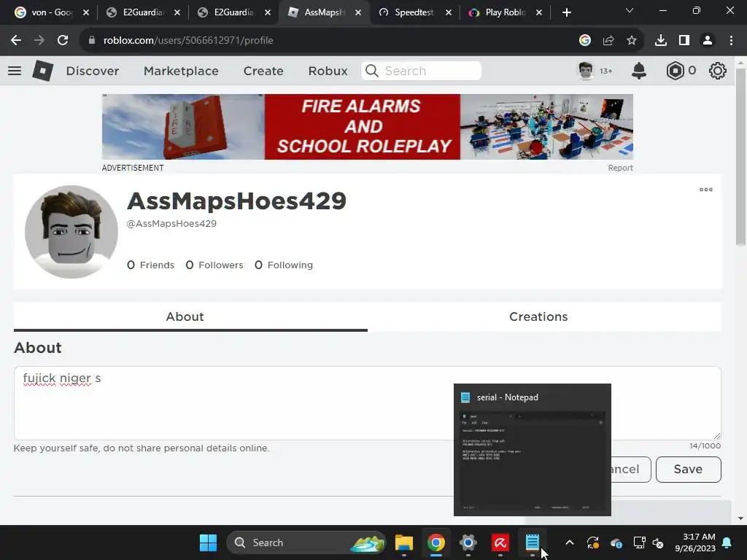Expand the system tray hidden icons chevron
This screenshot has height=560, width=747.
coord(569,542)
